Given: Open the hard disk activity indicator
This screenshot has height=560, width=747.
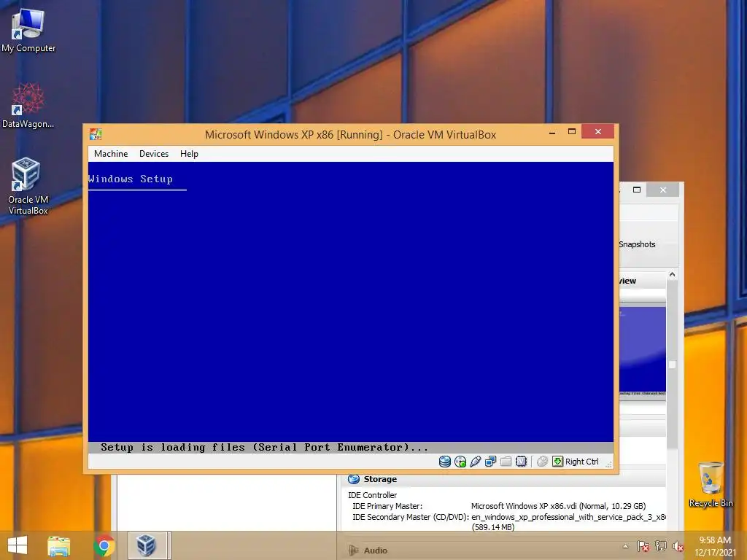Looking at the screenshot, I should [444, 462].
